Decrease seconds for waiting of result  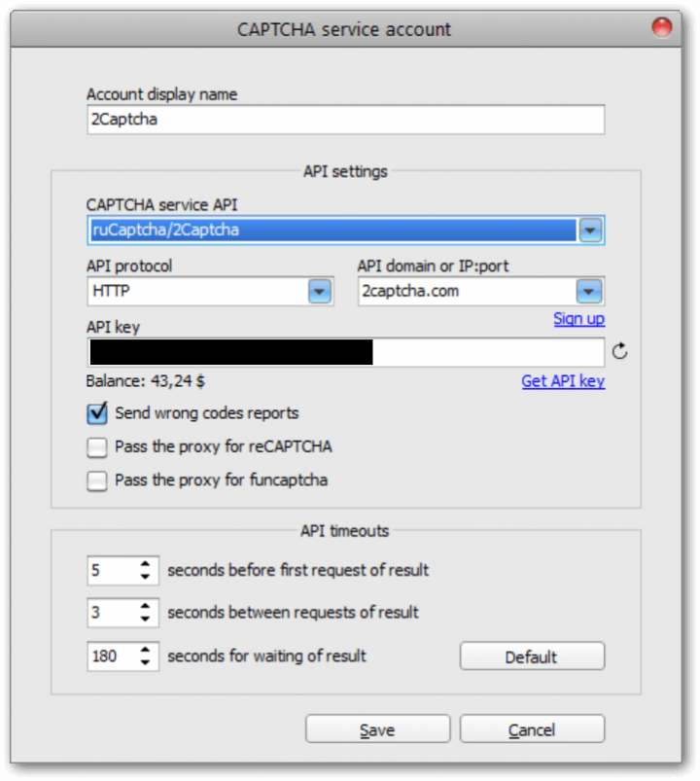click(145, 662)
